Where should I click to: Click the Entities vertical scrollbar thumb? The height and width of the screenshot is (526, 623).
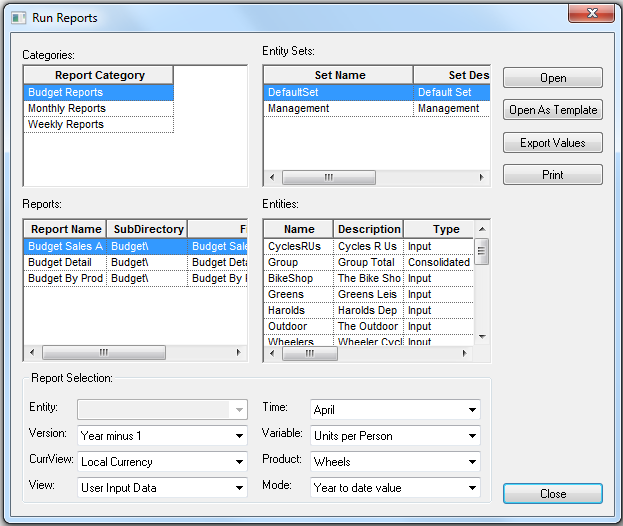pyautogui.click(x=482, y=251)
